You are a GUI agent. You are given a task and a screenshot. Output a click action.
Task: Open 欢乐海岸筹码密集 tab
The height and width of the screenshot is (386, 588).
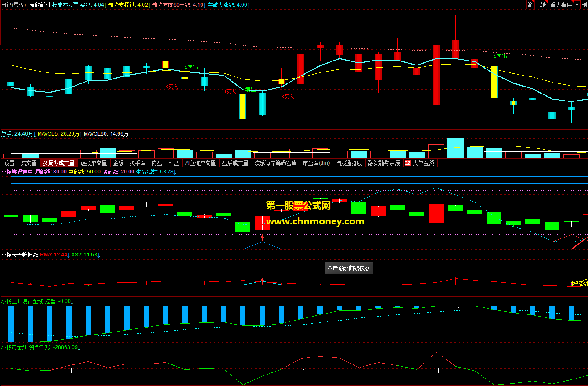tap(275, 163)
